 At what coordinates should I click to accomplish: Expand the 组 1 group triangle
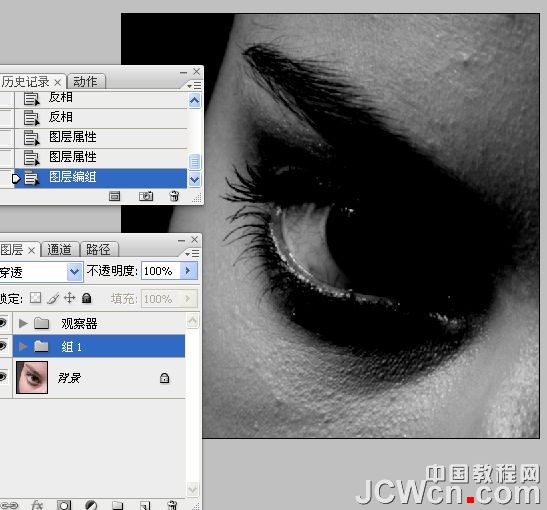click(23, 346)
